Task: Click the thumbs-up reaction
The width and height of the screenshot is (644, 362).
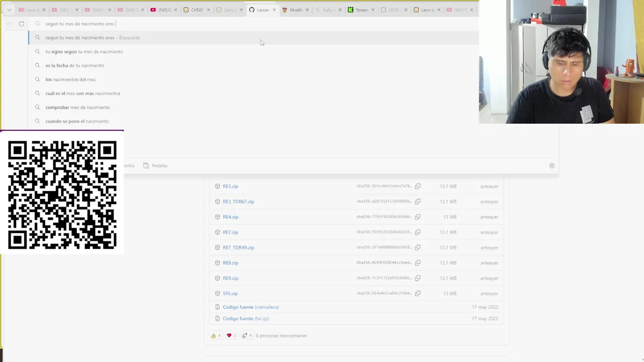Action: pyautogui.click(x=215, y=335)
